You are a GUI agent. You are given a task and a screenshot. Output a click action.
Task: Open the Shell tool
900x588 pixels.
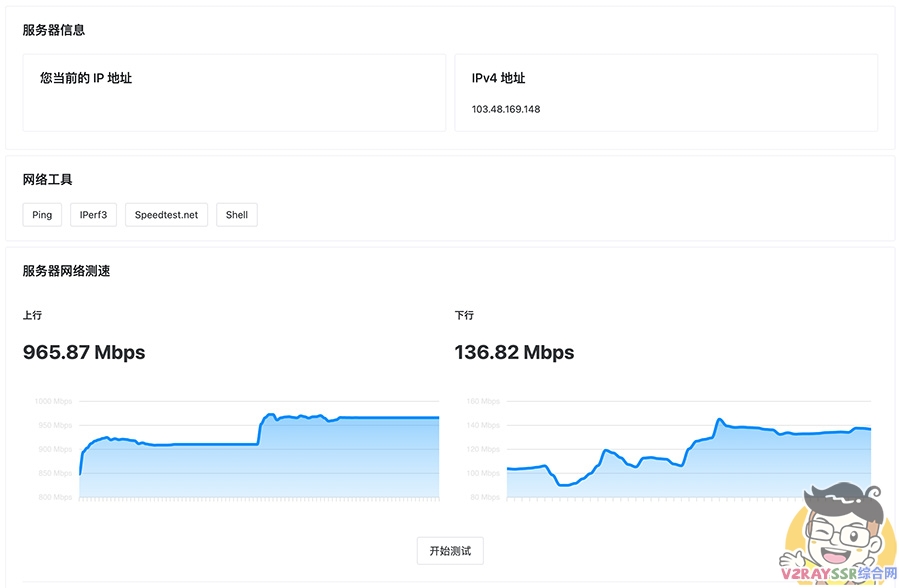pos(236,214)
